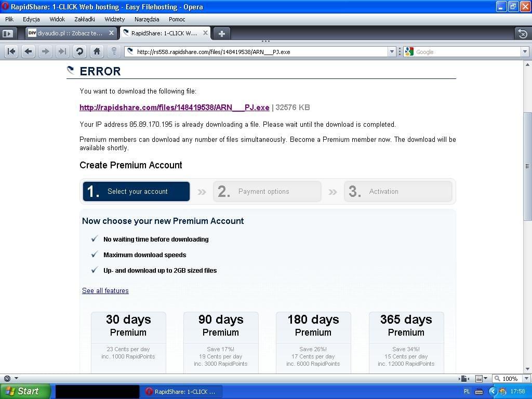
Task: Click the keyboard tray icon
Action: pos(478,392)
